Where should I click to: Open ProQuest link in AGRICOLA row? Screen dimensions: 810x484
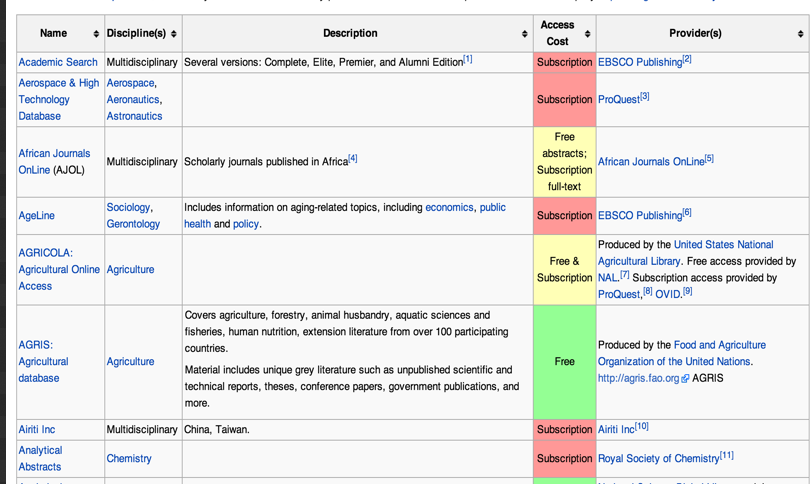point(619,294)
